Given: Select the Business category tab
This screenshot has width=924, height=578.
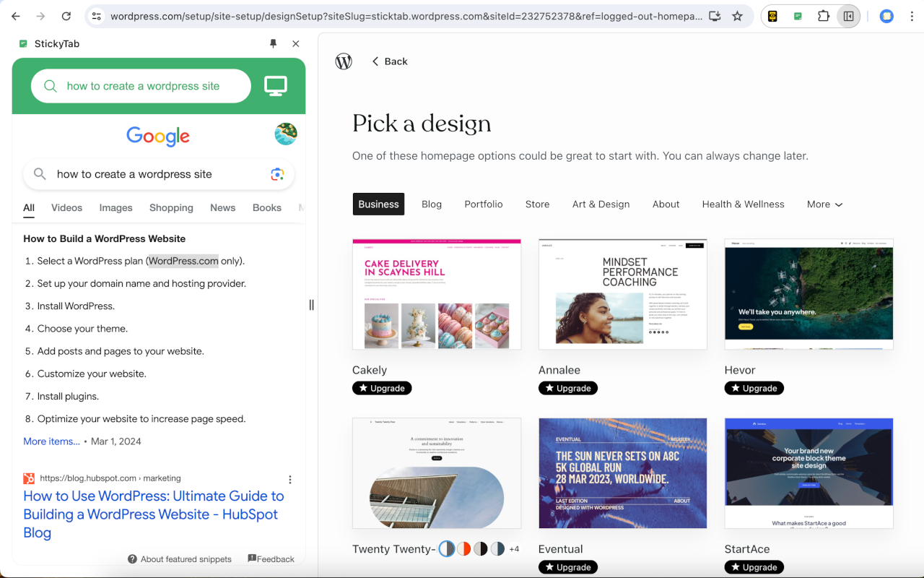Looking at the screenshot, I should pyautogui.click(x=378, y=204).
